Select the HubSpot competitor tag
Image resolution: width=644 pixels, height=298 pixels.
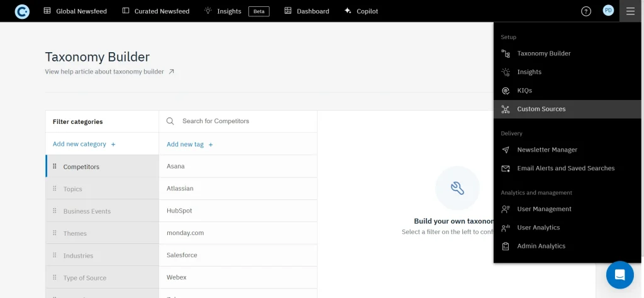[179, 211]
